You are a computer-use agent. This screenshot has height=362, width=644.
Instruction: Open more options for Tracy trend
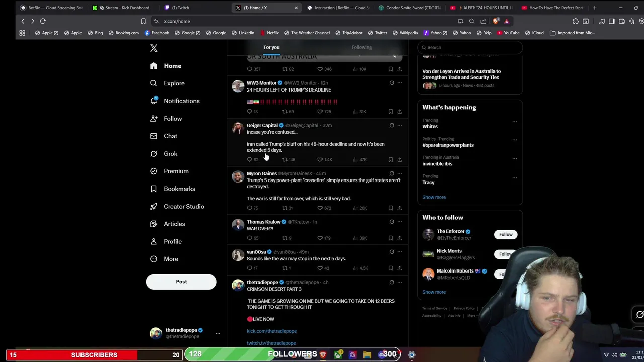pyautogui.click(x=514, y=177)
